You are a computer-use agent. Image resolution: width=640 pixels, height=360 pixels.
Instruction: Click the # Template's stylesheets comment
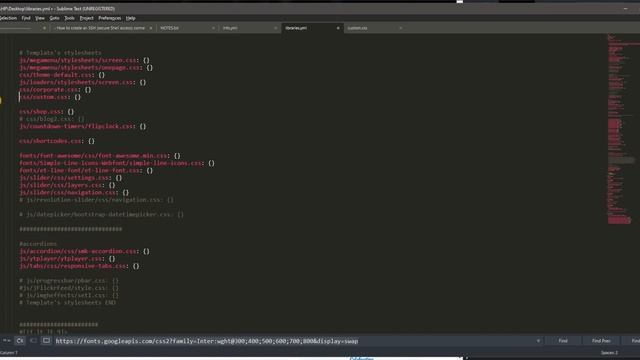tap(60, 53)
